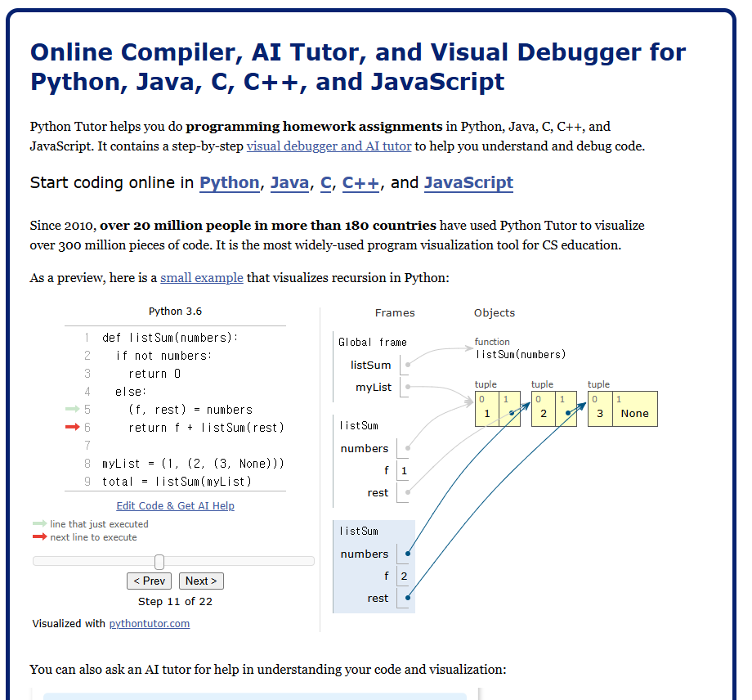Image resolution: width=752 pixels, height=700 pixels.
Task: Click the highlighted listSum frame title
Action: coord(359,531)
